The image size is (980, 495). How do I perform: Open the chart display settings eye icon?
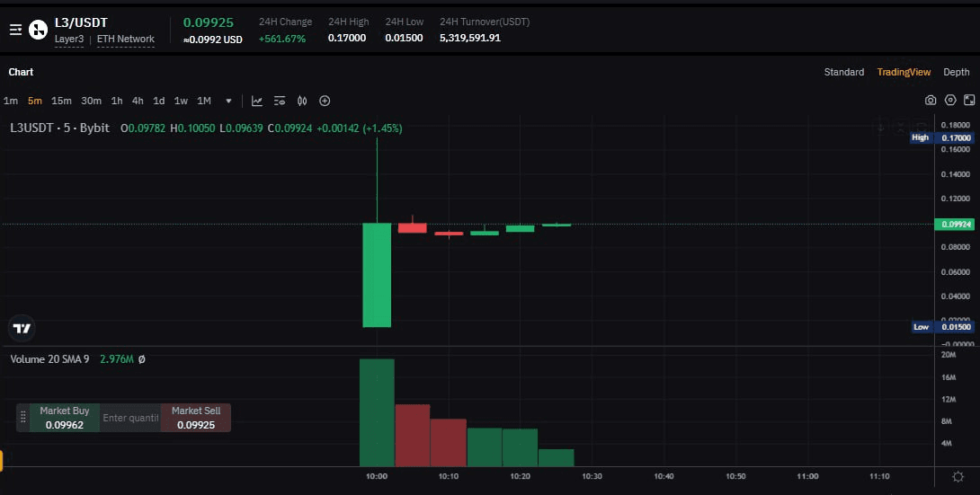[x=280, y=101]
